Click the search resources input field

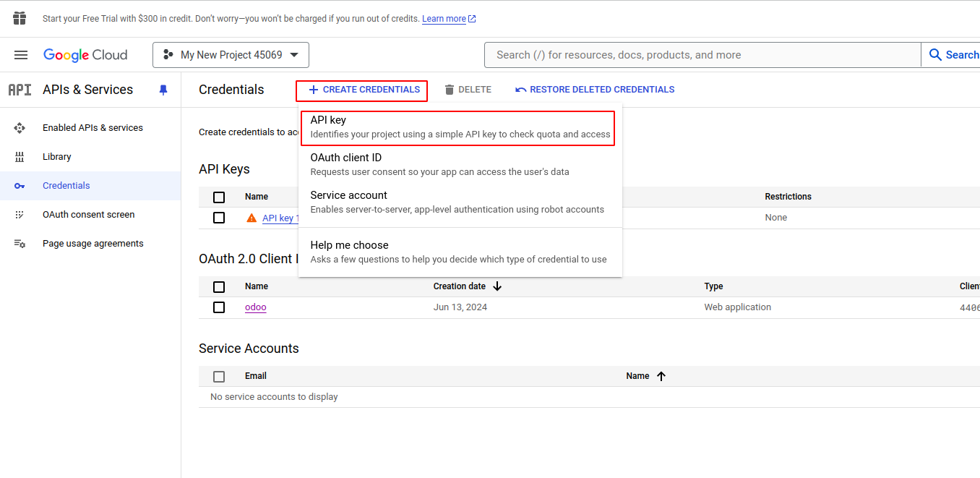(x=702, y=55)
